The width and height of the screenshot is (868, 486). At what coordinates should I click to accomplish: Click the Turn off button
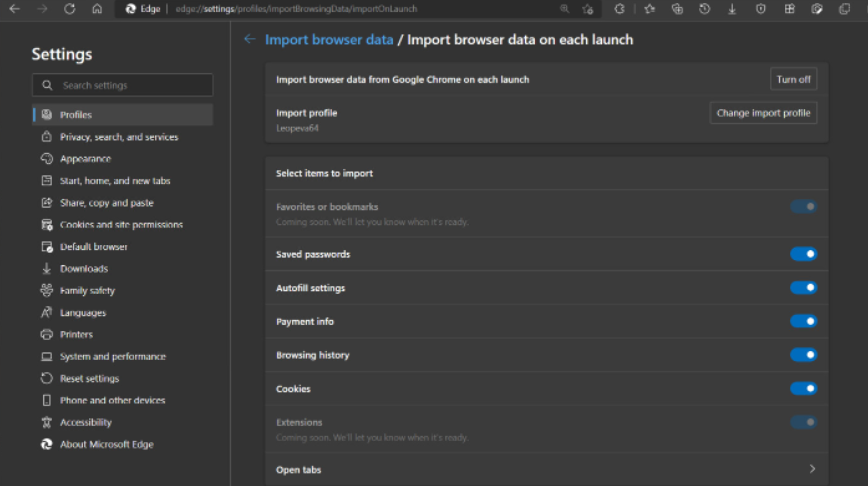pos(793,79)
